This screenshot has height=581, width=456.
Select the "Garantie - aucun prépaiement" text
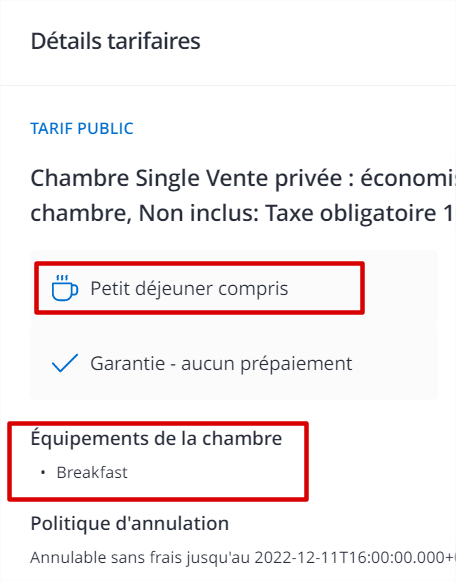point(221,363)
